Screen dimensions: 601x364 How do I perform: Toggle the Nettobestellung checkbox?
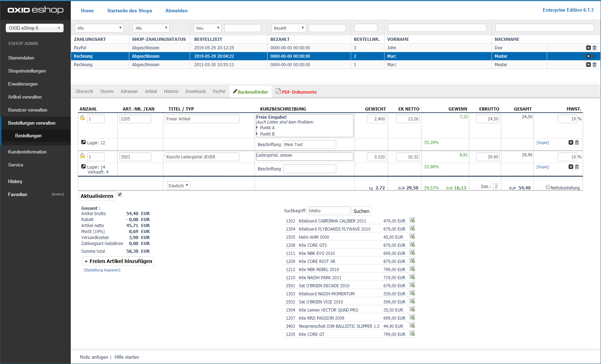click(548, 187)
